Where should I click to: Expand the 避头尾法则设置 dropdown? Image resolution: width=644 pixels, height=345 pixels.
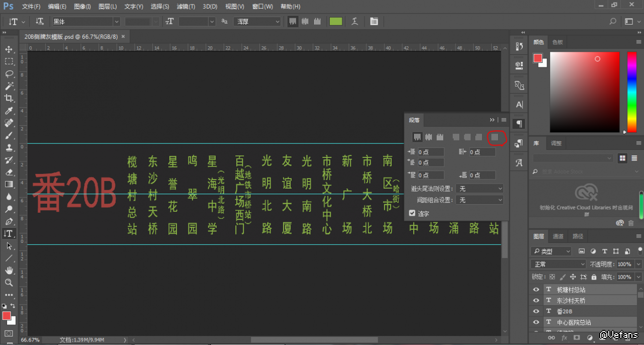[480, 189]
